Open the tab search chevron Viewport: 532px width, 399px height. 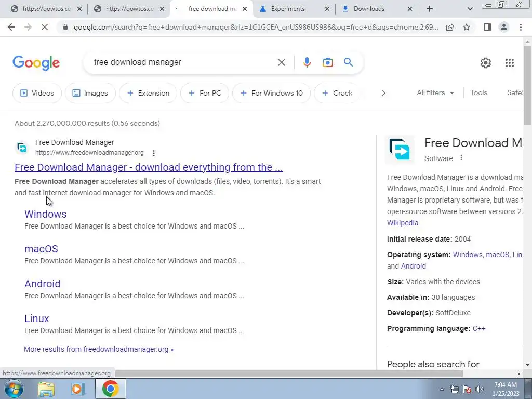tap(470, 9)
